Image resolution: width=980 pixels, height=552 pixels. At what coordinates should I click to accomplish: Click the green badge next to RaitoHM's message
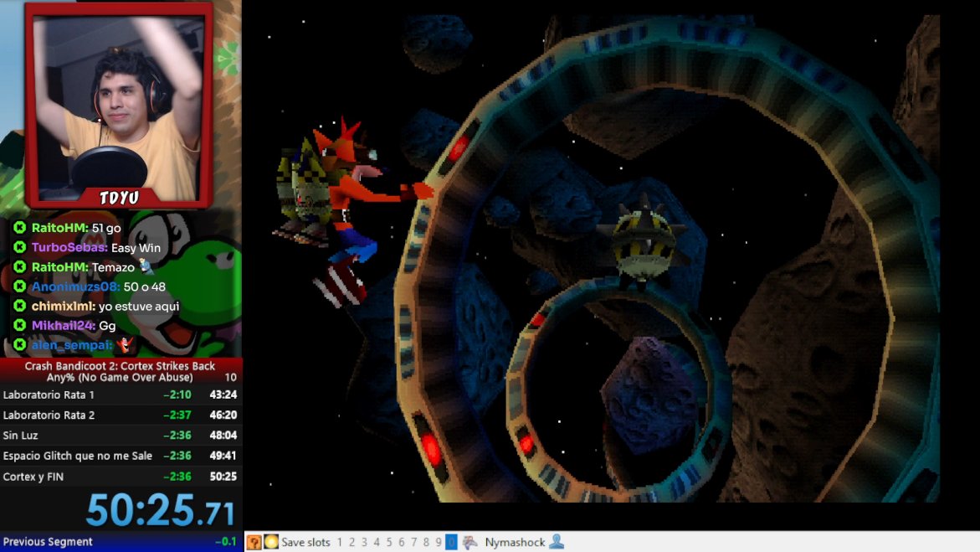tap(20, 226)
